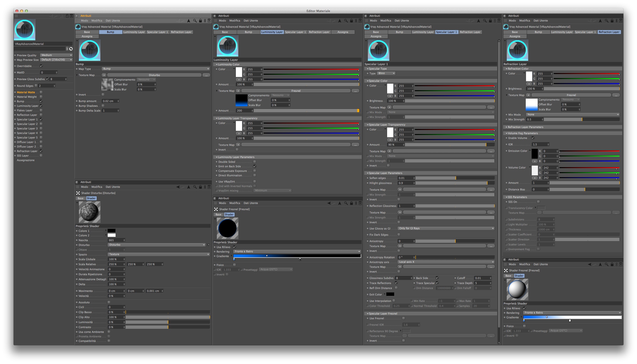Click search icon in the Bump attributes panel
This screenshot has height=364, width=637.
click(x=195, y=21)
